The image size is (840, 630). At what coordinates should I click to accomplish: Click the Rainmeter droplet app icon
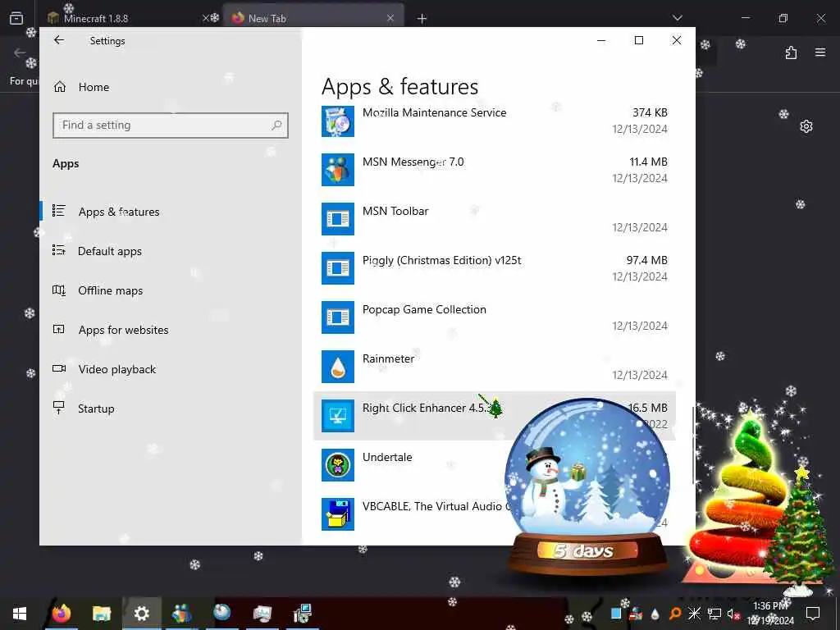click(x=337, y=367)
